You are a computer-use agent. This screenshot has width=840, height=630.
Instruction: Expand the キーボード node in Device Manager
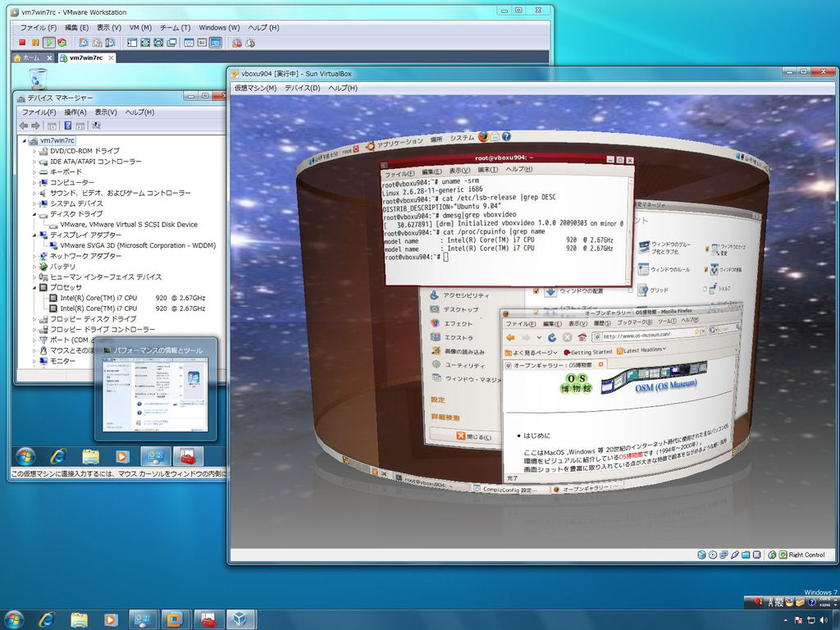[x=34, y=172]
